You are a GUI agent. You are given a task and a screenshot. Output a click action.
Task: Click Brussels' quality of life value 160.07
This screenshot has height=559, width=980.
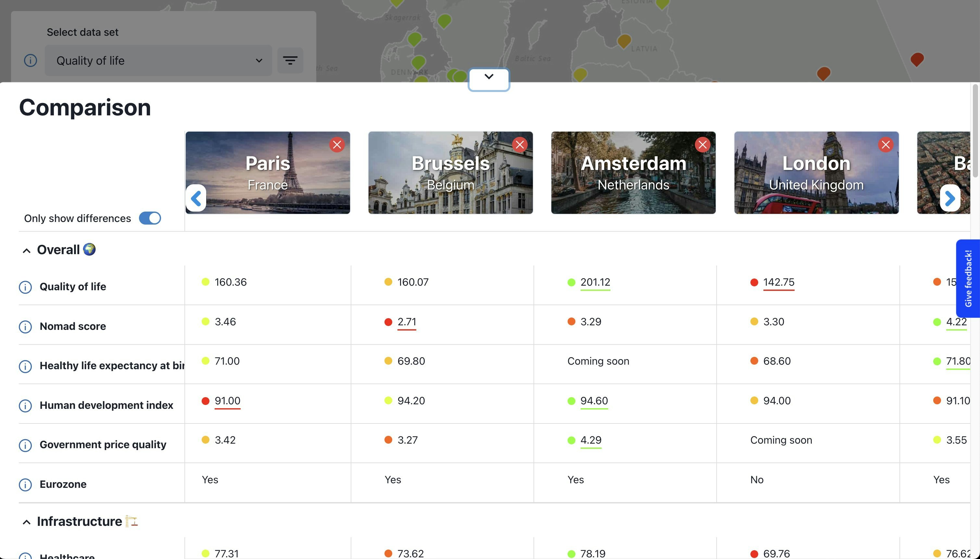pos(413,282)
